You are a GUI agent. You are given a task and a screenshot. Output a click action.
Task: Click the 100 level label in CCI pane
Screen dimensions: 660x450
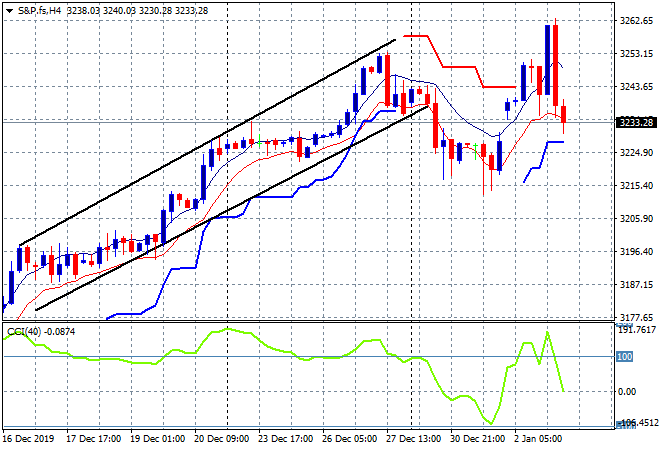point(625,357)
